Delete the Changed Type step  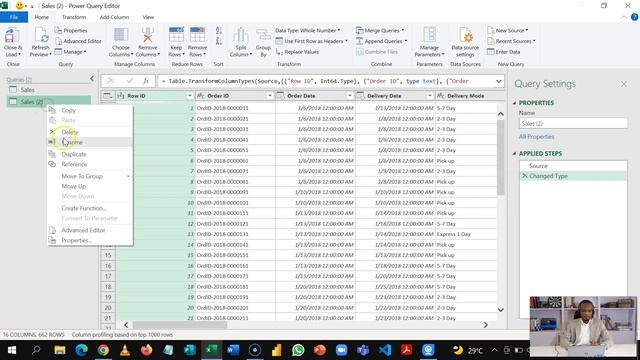tap(524, 176)
